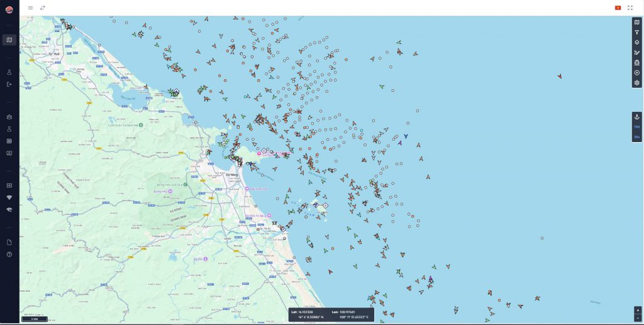644x325 pixels.
Task: Select the measure/draw tool on map toolbar
Action: 636,53
